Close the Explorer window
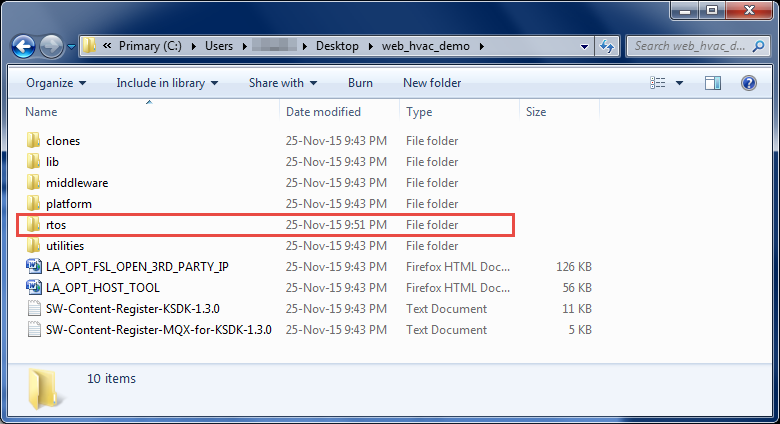The height and width of the screenshot is (424, 780). [749, 9]
